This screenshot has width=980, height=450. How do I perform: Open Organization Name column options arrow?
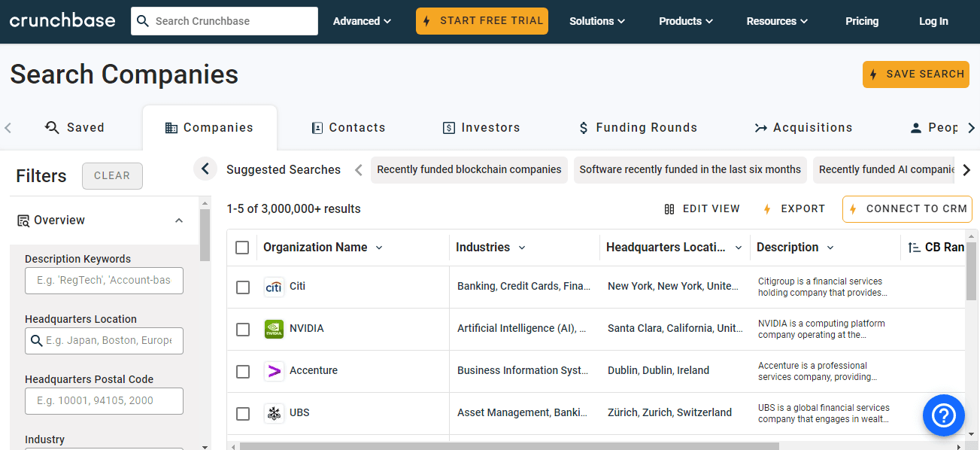point(379,248)
